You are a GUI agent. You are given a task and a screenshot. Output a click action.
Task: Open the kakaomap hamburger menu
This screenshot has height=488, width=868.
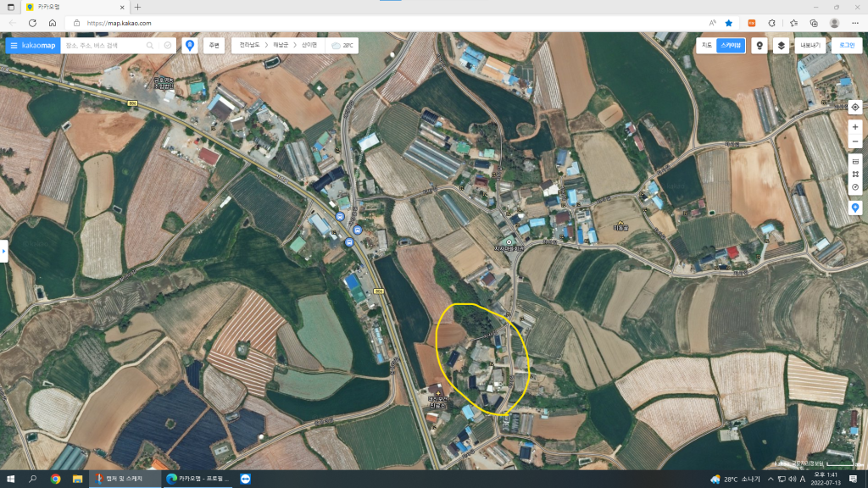point(14,45)
